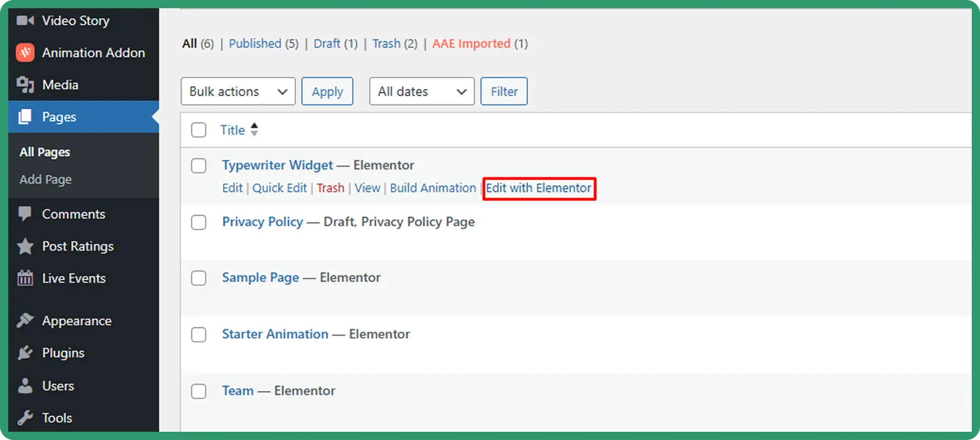Viewport: 980px width, 440px height.
Task: Select the Privacy Policy page checkbox
Action: [199, 222]
